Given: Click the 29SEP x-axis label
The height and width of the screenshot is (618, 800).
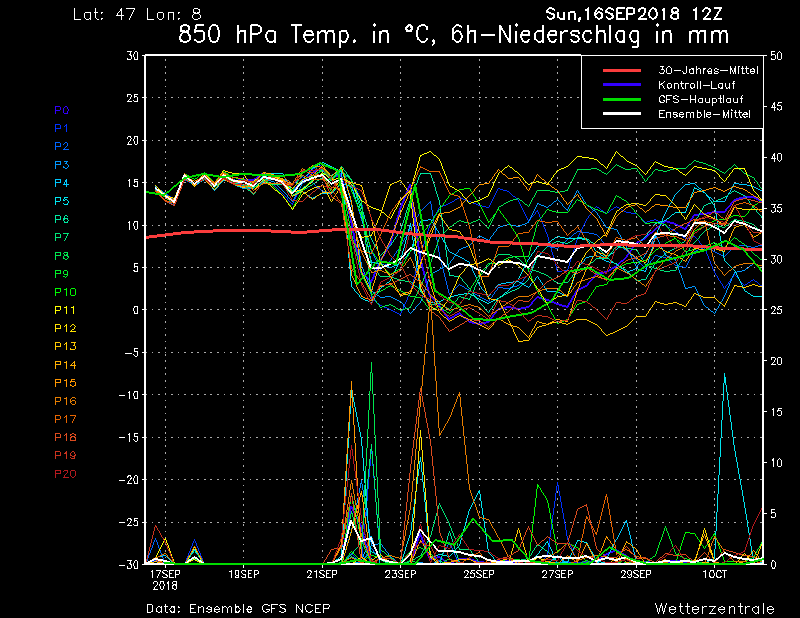Looking at the screenshot, I should (636, 574).
